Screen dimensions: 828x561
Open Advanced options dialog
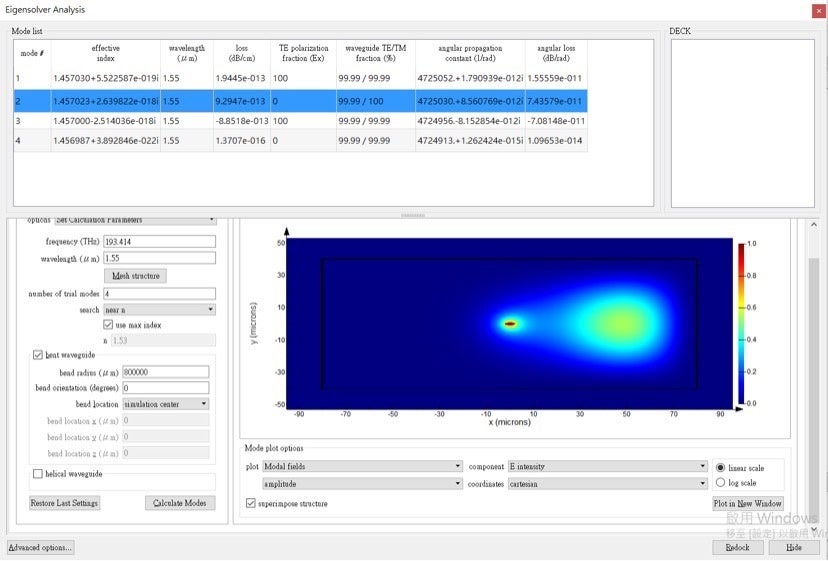pyautogui.click(x=40, y=548)
